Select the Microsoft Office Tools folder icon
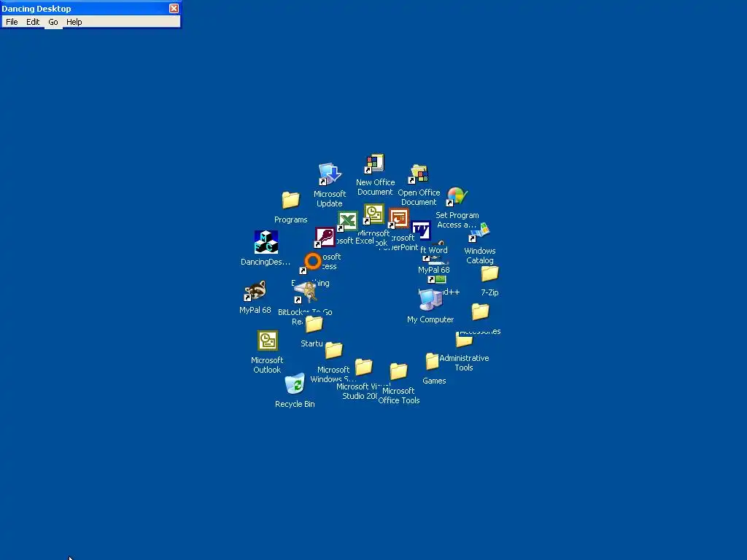 coord(398,371)
